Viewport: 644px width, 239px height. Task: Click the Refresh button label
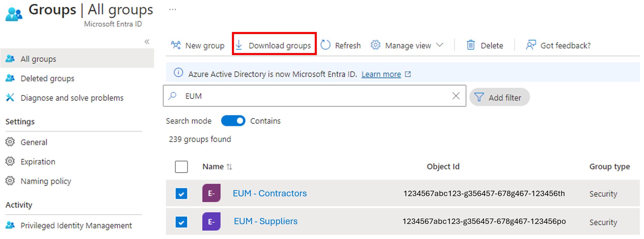348,46
